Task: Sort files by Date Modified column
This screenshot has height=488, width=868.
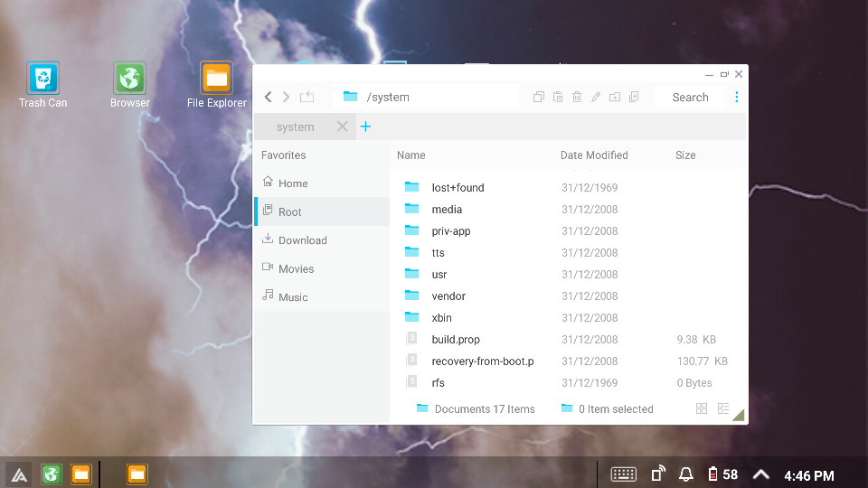Action: click(x=594, y=155)
